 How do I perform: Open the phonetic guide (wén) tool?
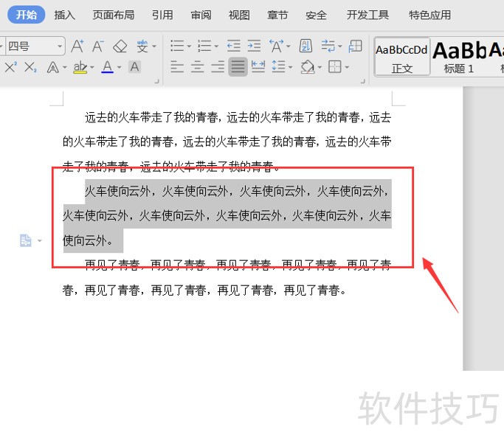(142, 46)
